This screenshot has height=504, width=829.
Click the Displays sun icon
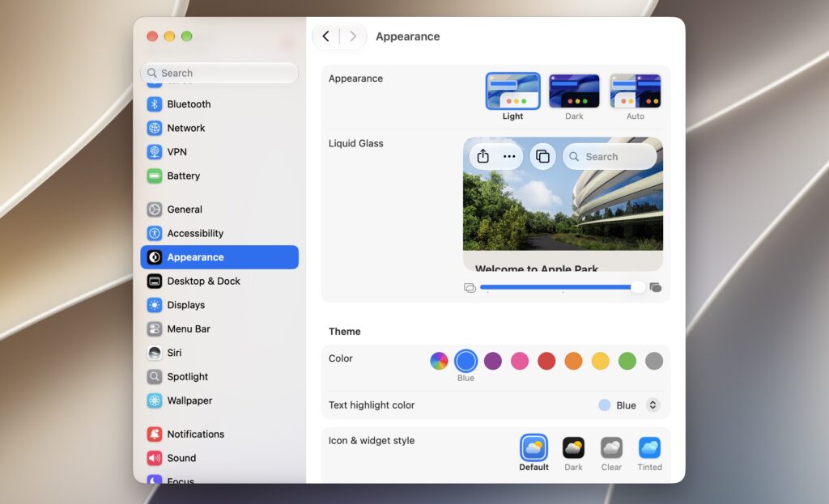click(x=155, y=305)
